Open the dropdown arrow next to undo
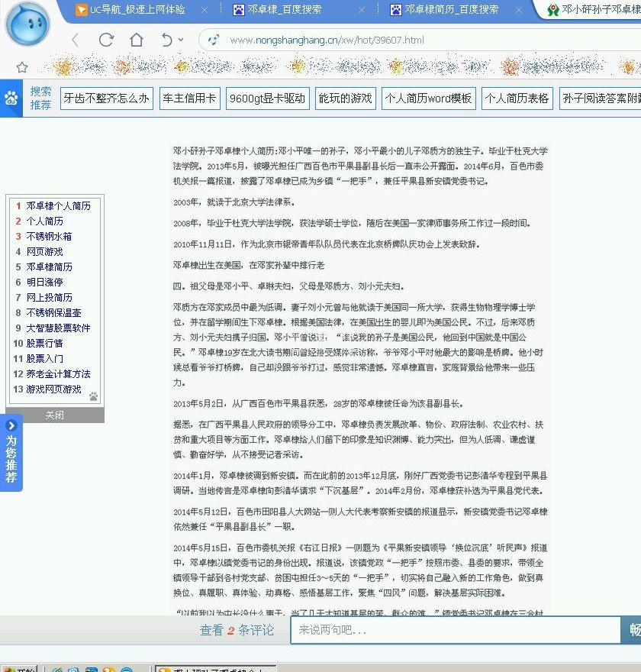 coord(181,40)
